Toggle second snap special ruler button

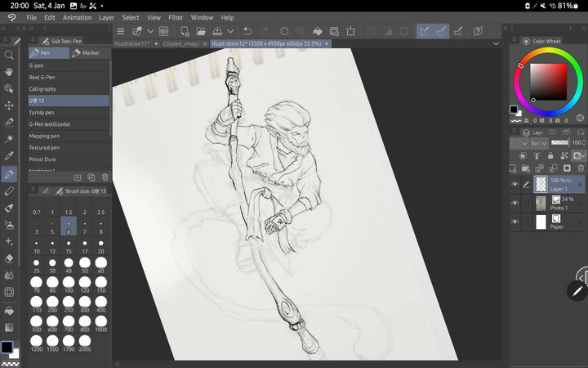441,31
